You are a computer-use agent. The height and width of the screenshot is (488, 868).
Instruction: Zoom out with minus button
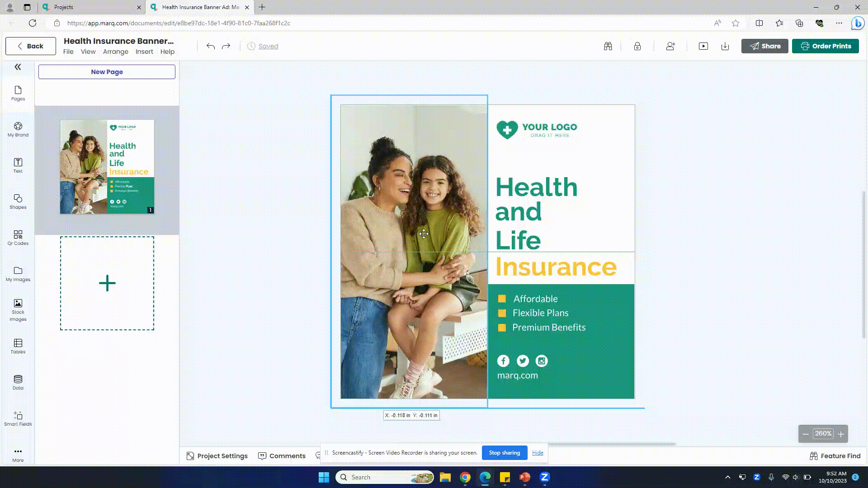click(x=806, y=434)
